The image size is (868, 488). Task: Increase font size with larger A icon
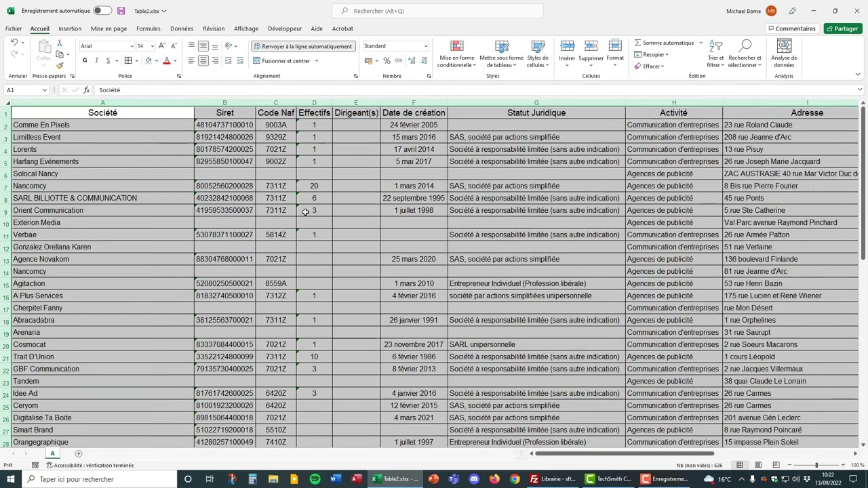(x=161, y=46)
